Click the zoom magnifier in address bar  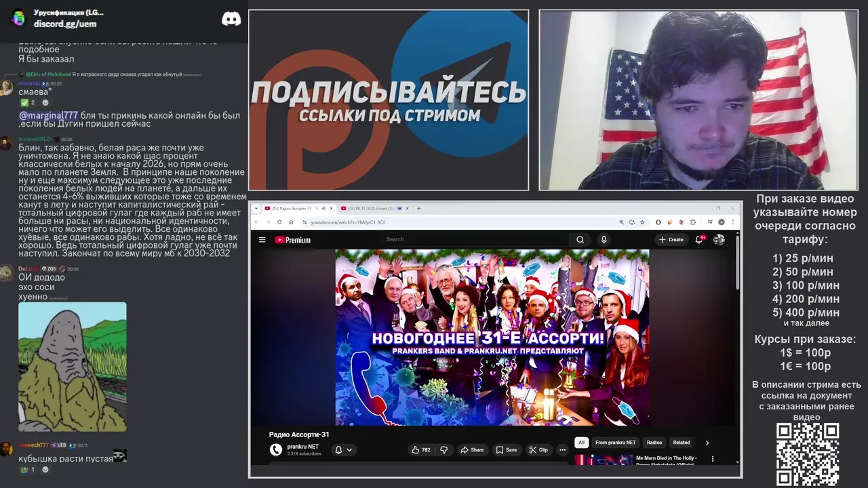pos(622,222)
